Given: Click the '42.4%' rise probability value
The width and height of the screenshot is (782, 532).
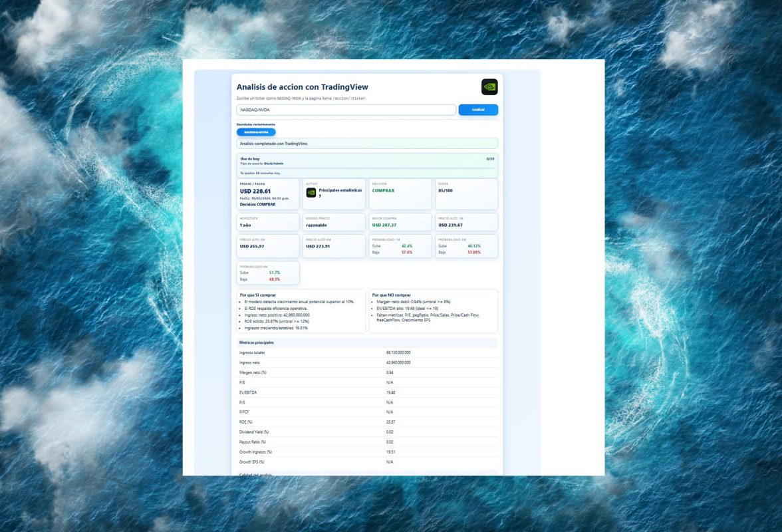Looking at the screenshot, I should tap(407, 246).
